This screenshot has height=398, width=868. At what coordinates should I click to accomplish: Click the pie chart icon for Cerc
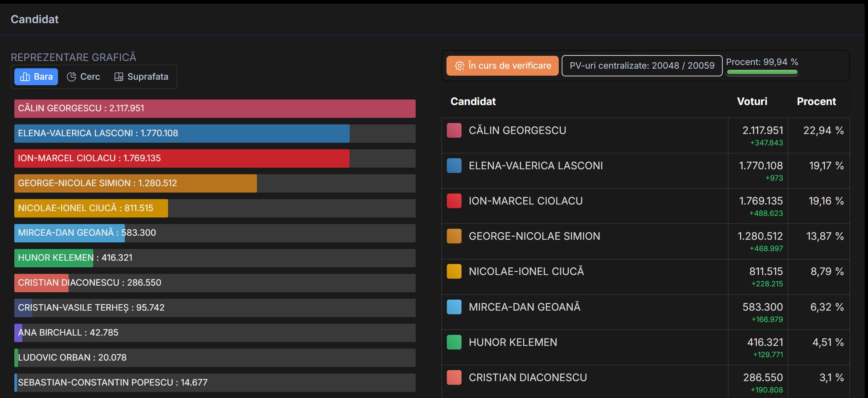71,77
